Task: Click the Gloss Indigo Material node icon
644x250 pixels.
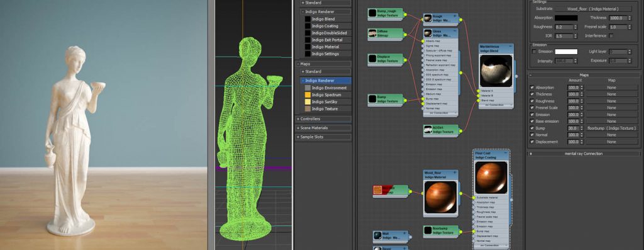Action: point(428,33)
